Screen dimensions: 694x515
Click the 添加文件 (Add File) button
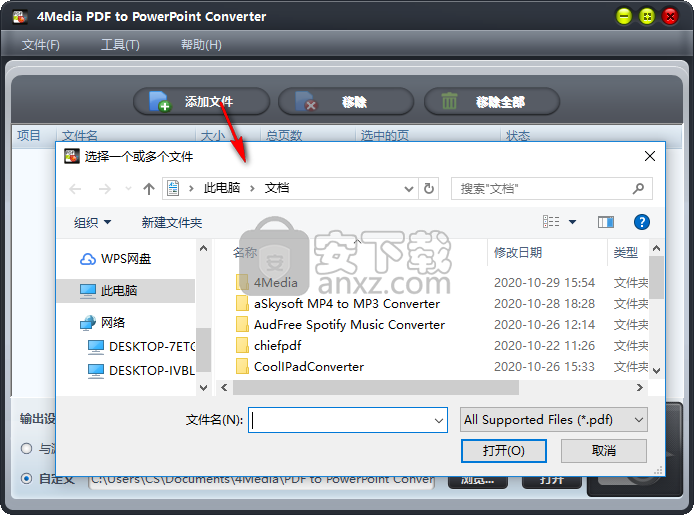[x=201, y=102]
